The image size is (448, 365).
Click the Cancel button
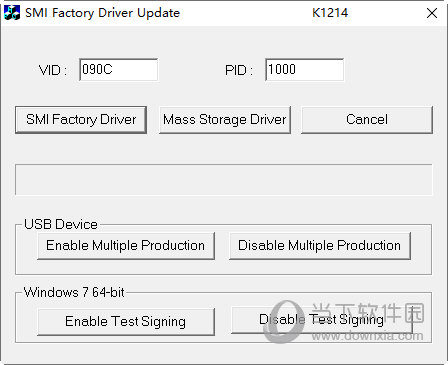coord(367,120)
